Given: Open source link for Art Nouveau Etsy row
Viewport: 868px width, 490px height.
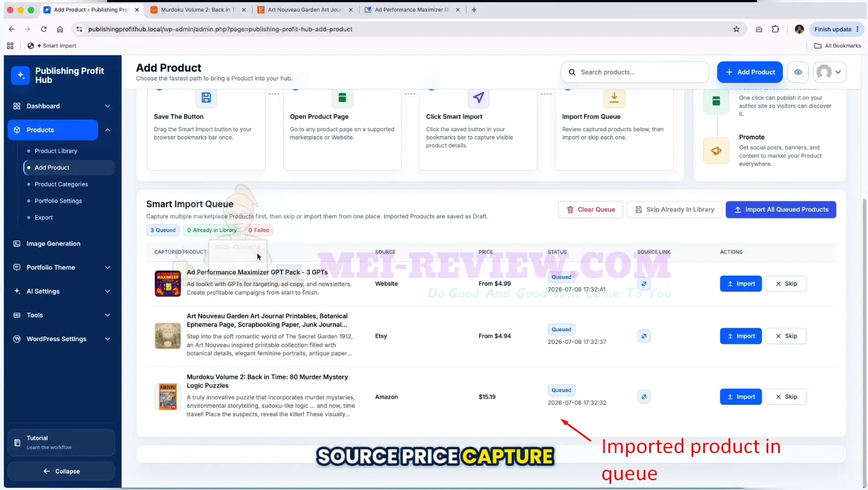Looking at the screenshot, I should (x=644, y=336).
